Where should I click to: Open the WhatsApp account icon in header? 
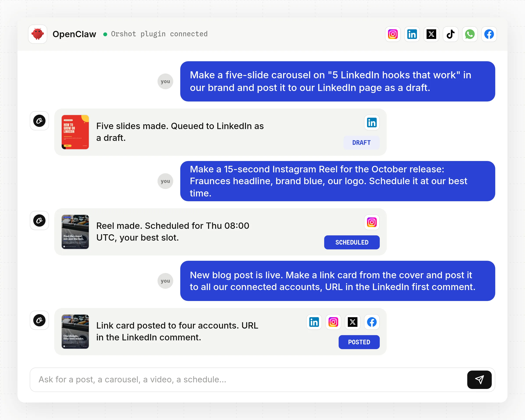point(470,34)
